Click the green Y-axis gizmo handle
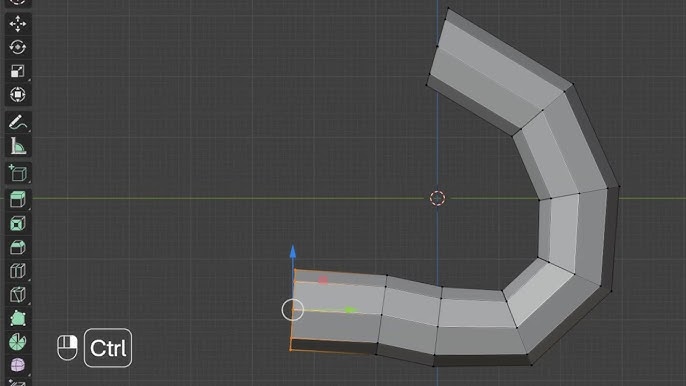Image resolution: width=686 pixels, height=386 pixels. coord(350,310)
